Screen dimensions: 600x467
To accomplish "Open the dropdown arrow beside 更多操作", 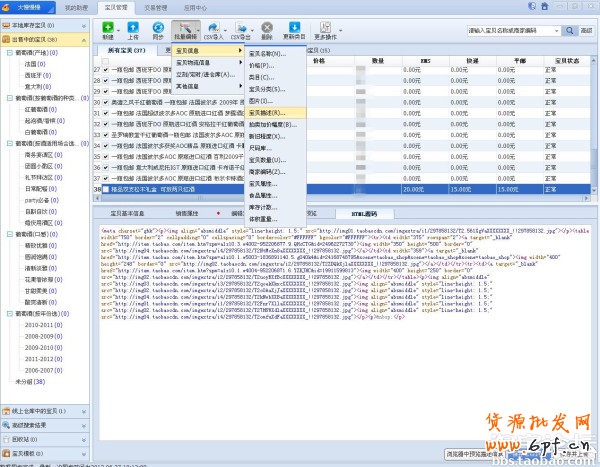I will (x=340, y=30).
